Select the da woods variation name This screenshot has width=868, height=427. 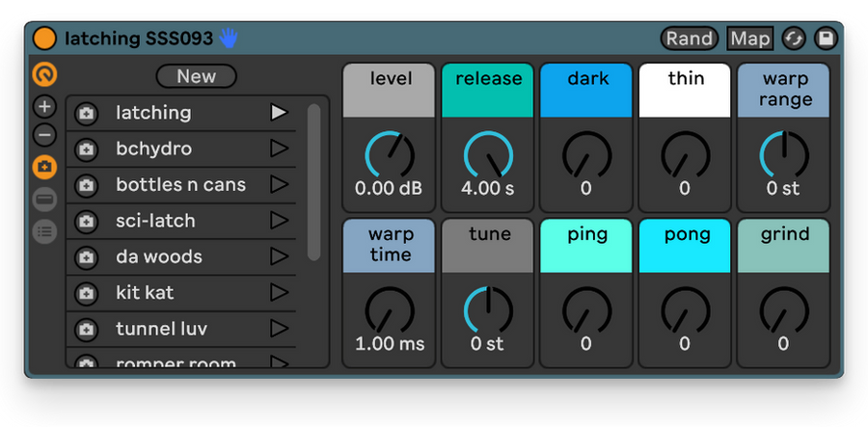point(159,256)
